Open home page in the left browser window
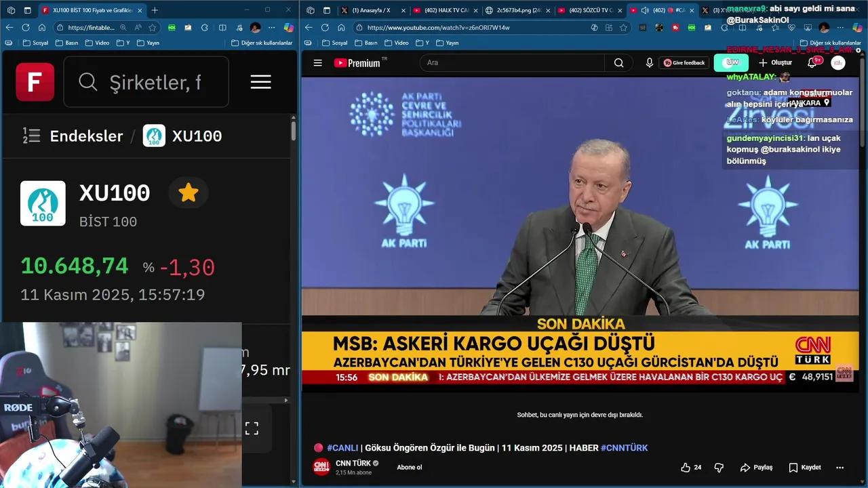Viewport: 868px width, 488px height. pyautogui.click(x=42, y=28)
